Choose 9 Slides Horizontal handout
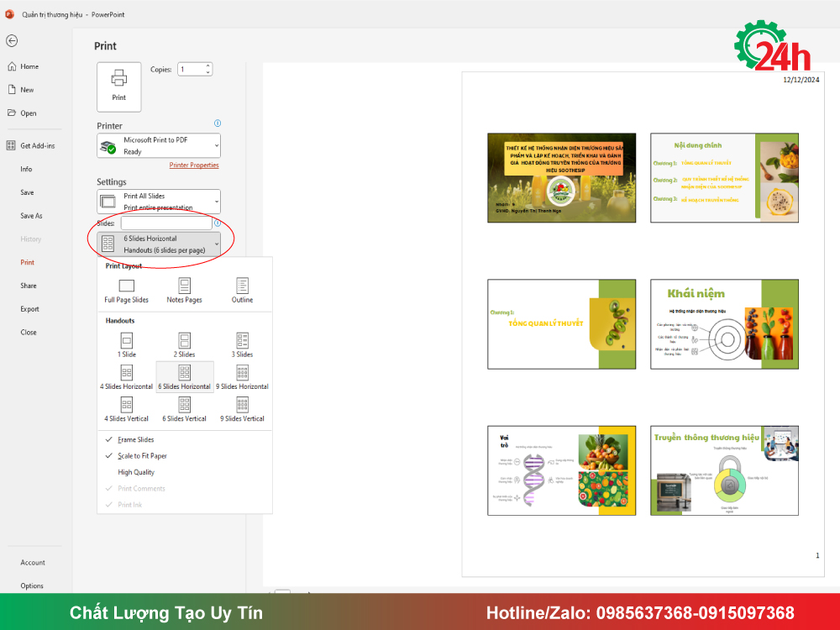The height and width of the screenshot is (630, 840). coord(242,377)
